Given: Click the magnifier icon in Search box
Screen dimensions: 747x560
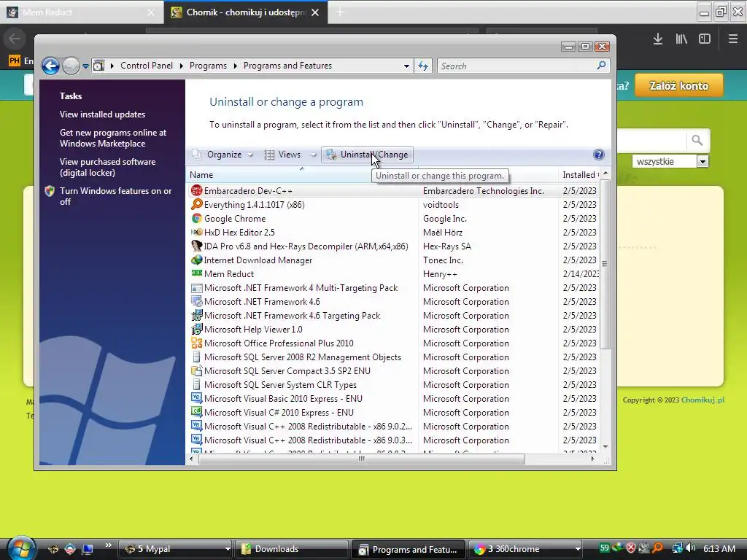Looking at the screenshot, I should (601, 66).
